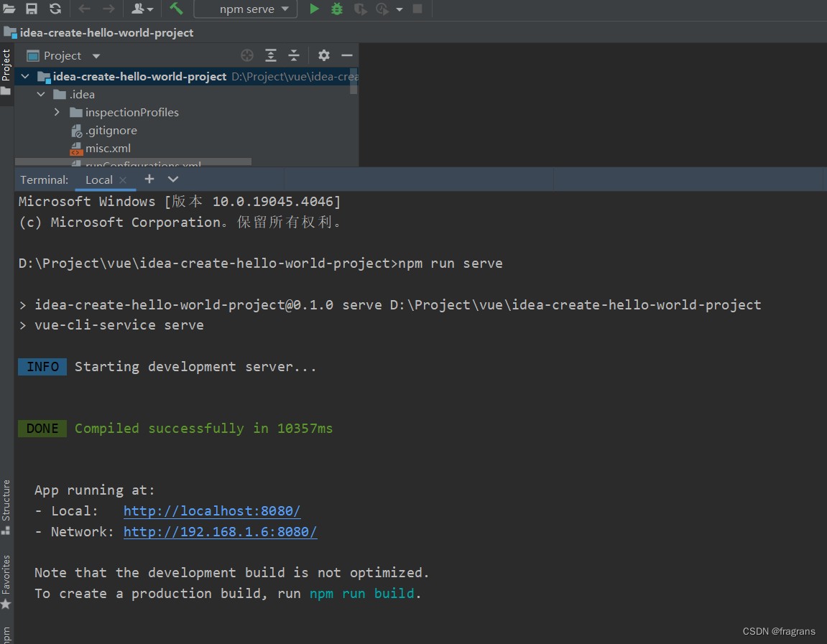Open terminal sessions dropdown chevron
The width and height of the screenshot is (827, 644).
coord(173,179)
